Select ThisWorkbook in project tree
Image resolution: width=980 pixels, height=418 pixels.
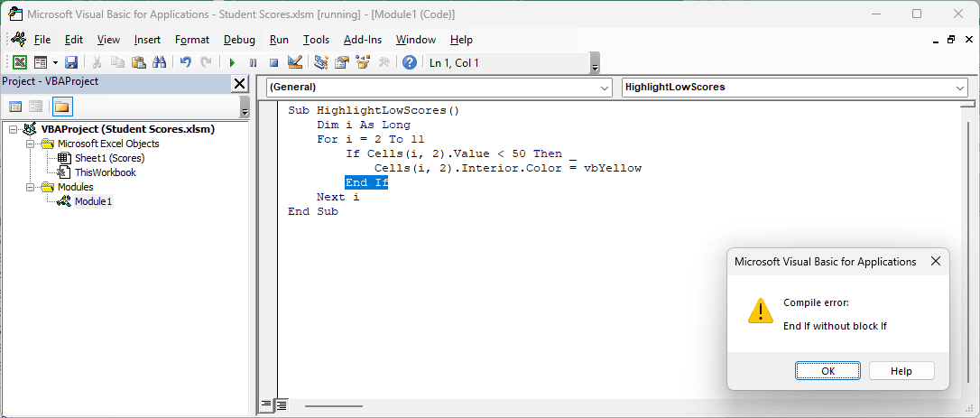pyautogui.click(x=105, y=172)
